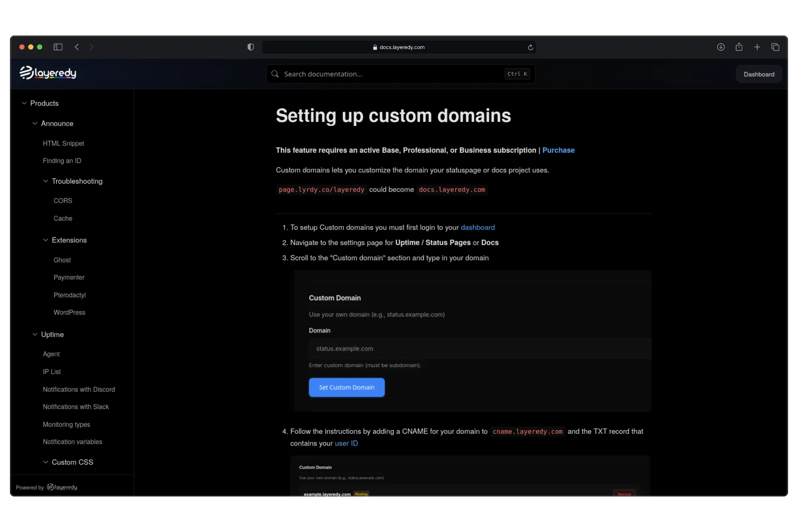The image size is (798, 532).
Task: Open the privacy shield icon
Action: (x=251, y=47)
